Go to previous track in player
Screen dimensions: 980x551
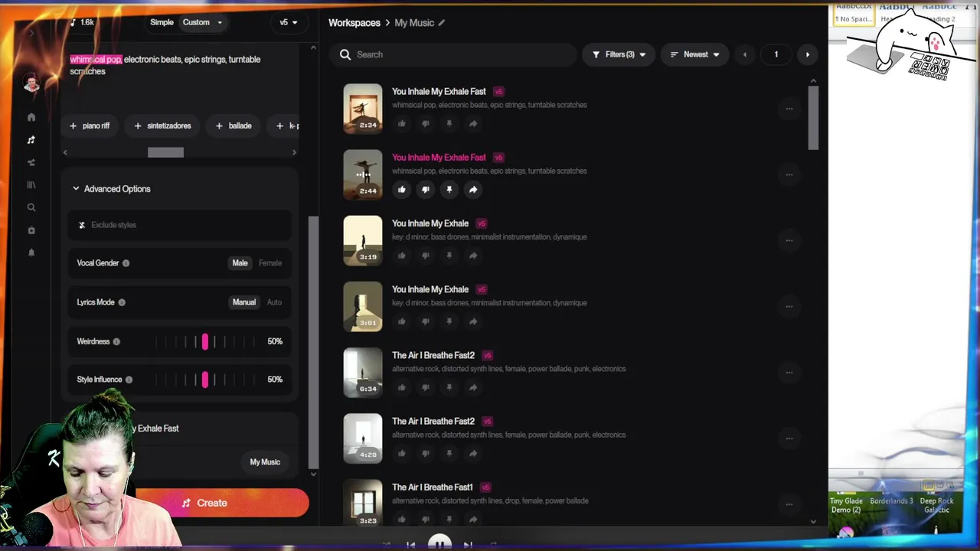pos(411,545)
